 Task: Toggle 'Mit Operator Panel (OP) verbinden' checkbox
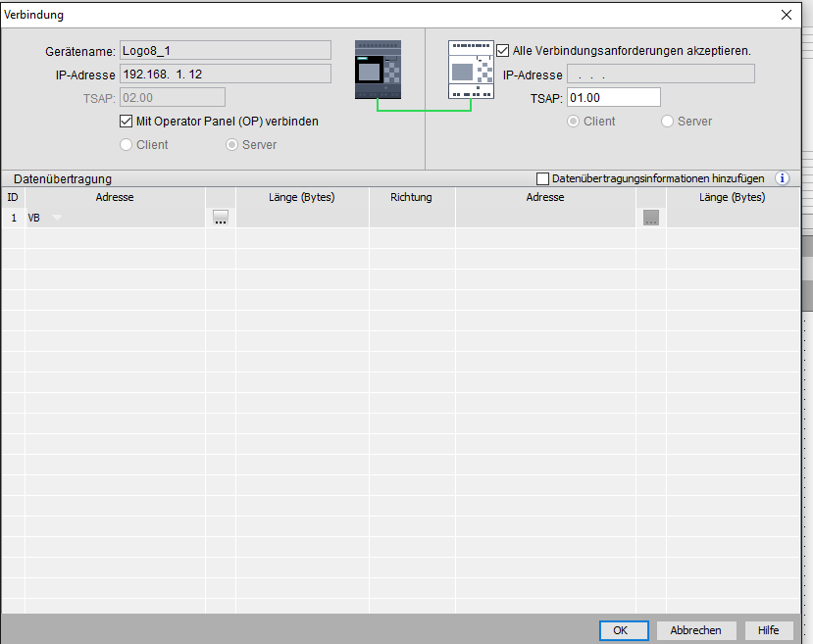[126, 122]
